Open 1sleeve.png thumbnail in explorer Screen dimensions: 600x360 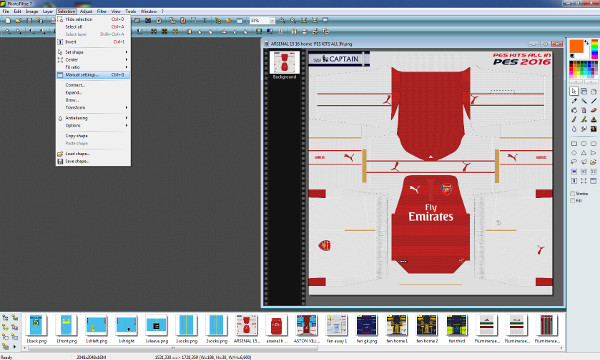pyautogui.click(x=157, y=325)
